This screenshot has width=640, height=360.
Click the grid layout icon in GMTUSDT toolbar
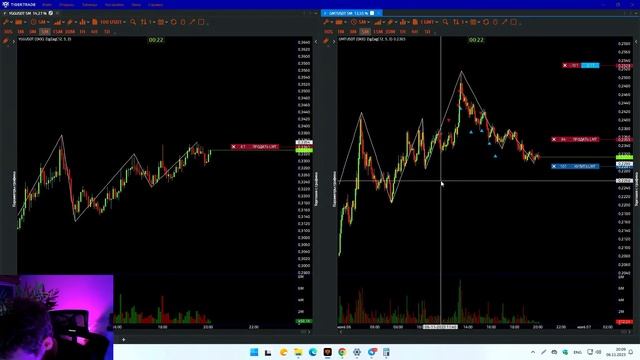(x=473, y=22)
